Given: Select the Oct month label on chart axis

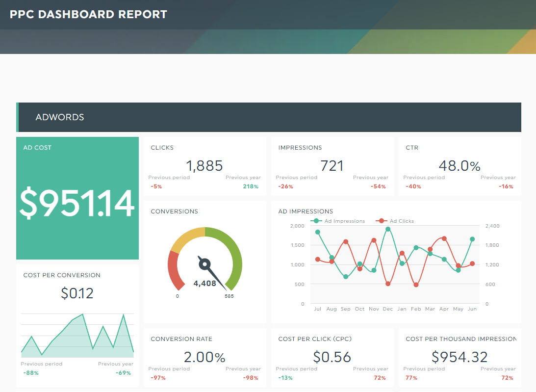Looking at the screenshot, I should [359, 309].
